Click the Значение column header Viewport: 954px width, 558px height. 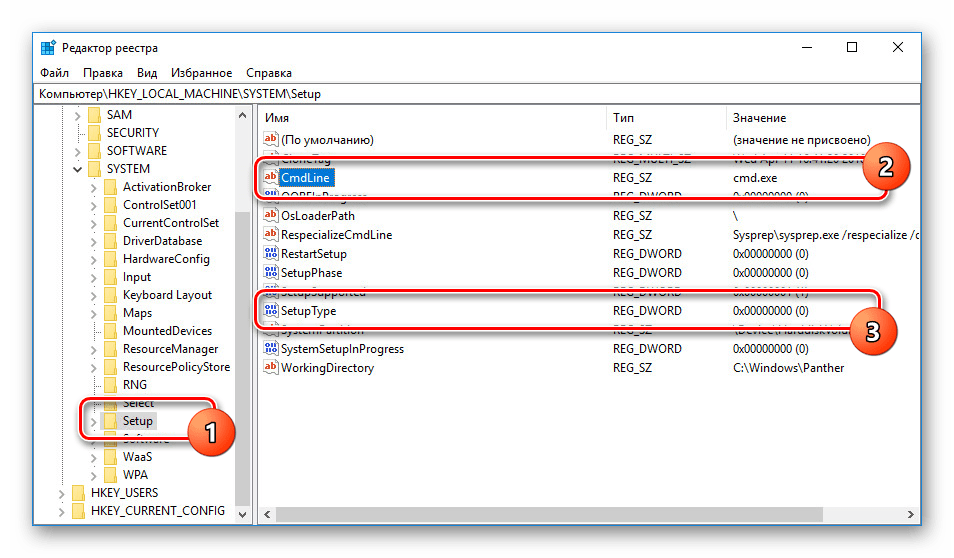tap(820, 118)
